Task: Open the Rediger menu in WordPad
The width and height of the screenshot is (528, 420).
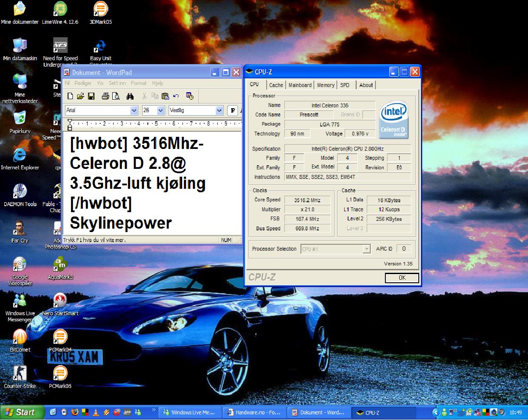Action: click(x=83, y=83)
